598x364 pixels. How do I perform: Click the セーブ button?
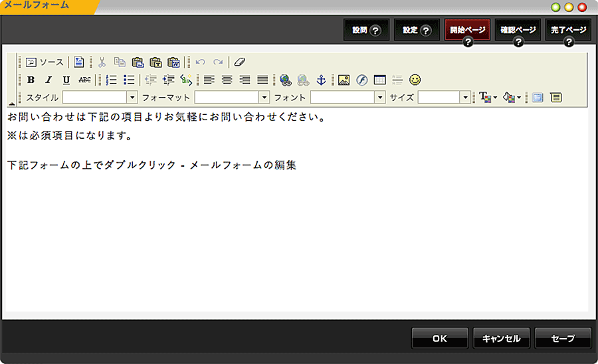click(x=563, y=338)
